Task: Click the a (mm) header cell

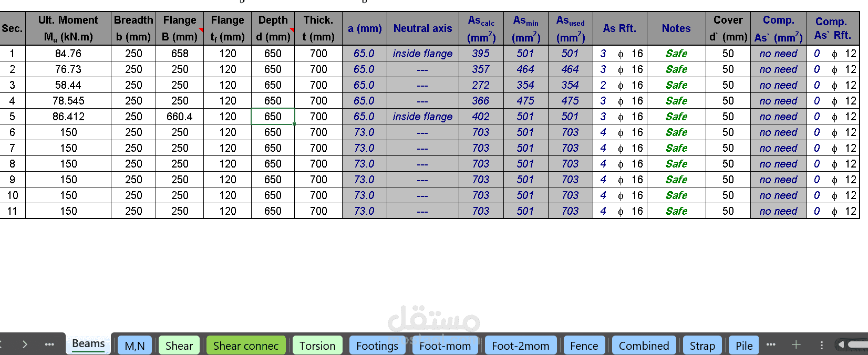Action: click(365, 28)
